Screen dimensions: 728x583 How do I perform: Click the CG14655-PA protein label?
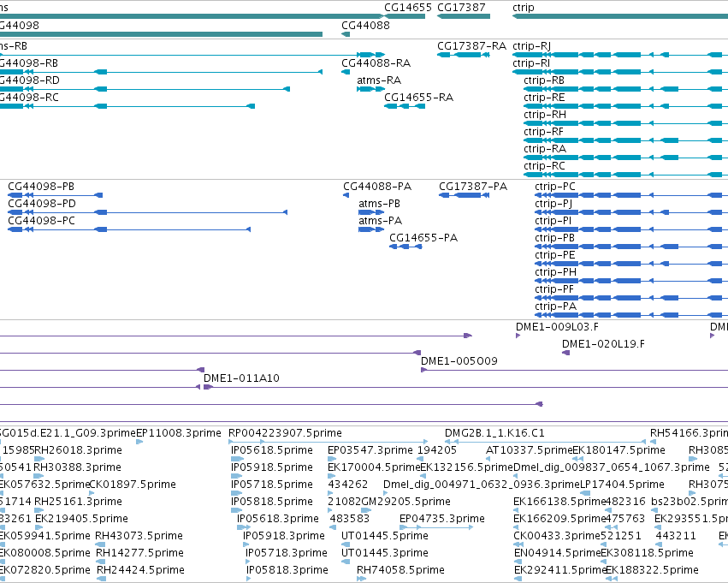423,238
